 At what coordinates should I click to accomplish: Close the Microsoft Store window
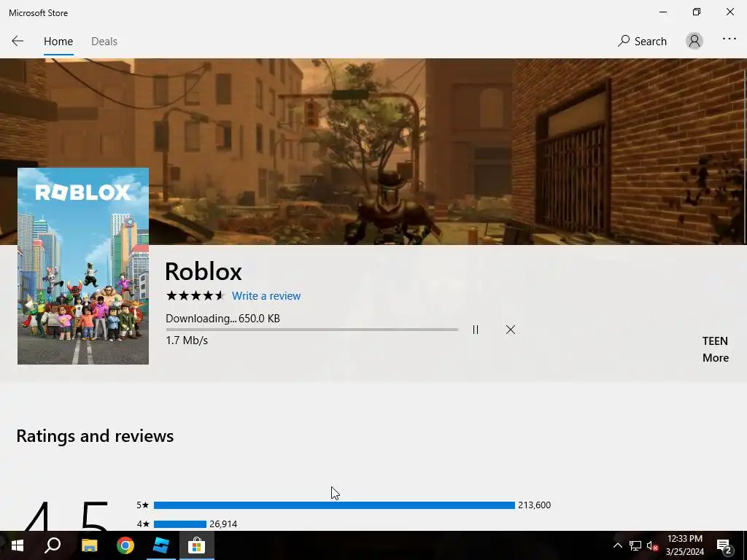[x=729, y=12]
